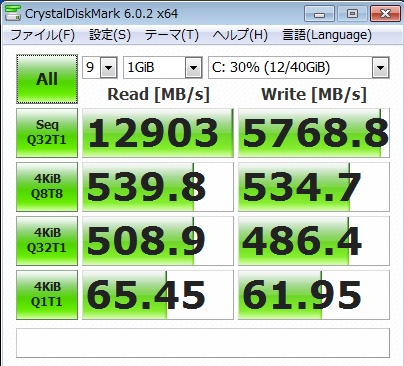Viewport: 404px width, 366px height.
Task: Start the 4KiB Q1T1 test
Action: (x=47, y=295)
